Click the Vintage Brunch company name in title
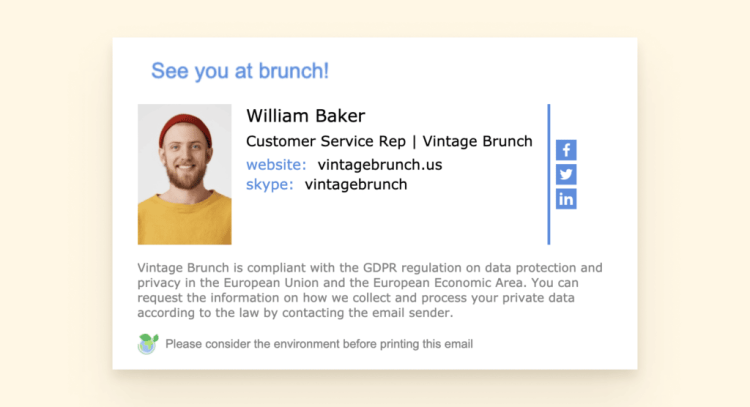This screenshot has height=407, width=750. pyautogui.click(x=477, y=141)
